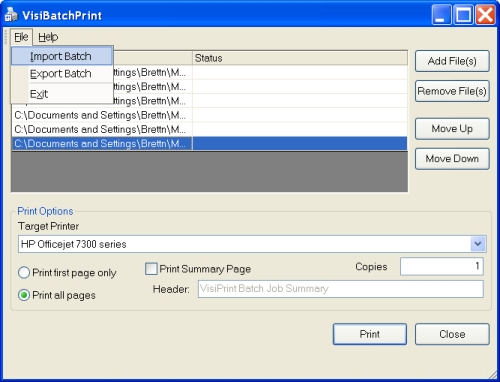Click the Header text field
The width and height of the screenshot is (500, 382).
coord(341,289)
